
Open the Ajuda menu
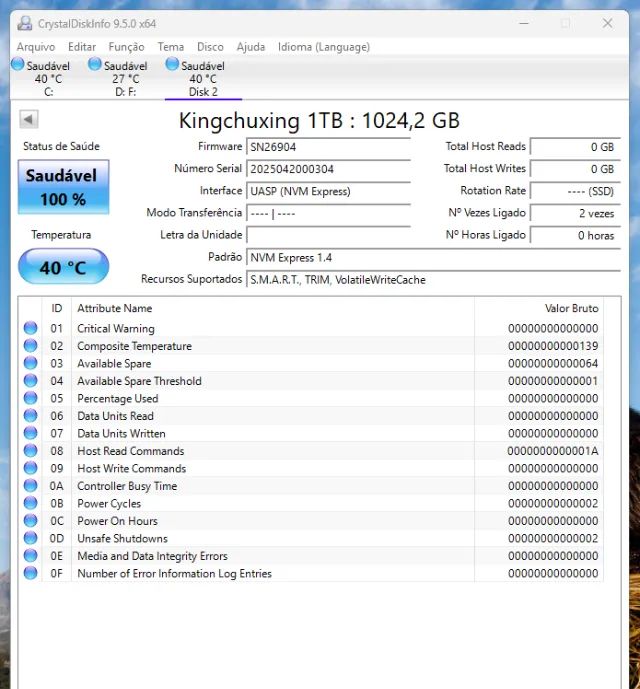pos(251,47)
